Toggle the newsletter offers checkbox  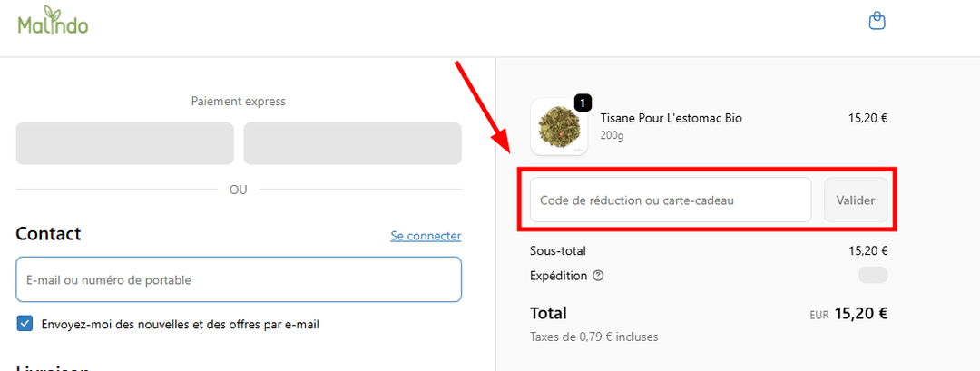[25, 324]
